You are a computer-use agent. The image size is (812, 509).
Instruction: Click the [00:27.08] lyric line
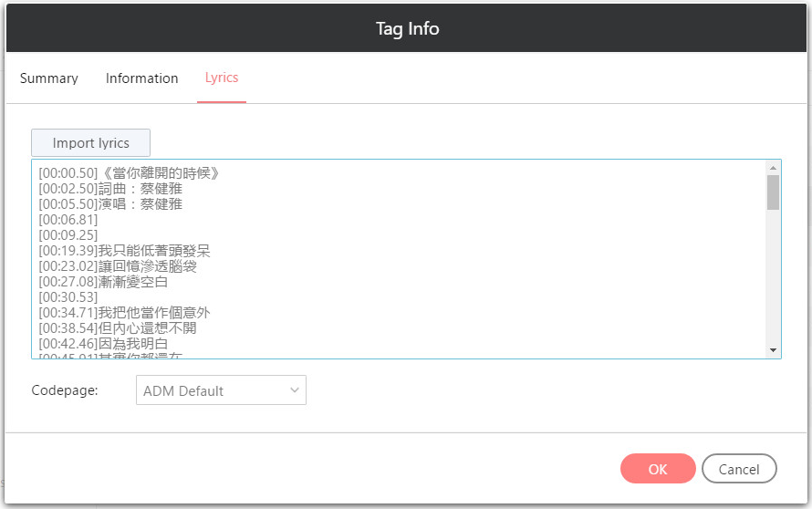click(103, 282)
